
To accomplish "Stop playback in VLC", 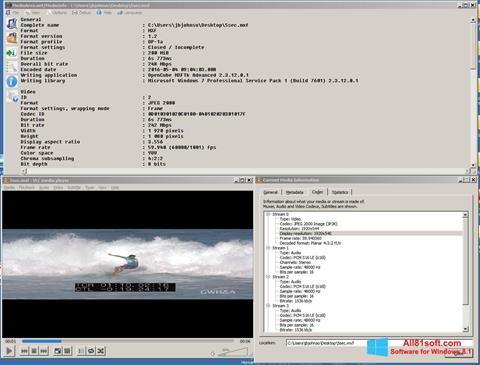I will (x=34, y=351).
